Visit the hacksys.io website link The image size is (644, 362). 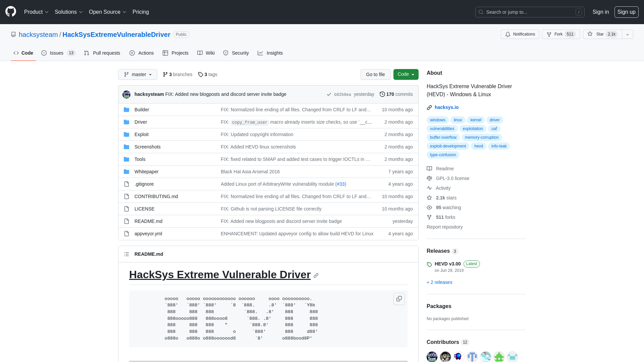point(446,107)
